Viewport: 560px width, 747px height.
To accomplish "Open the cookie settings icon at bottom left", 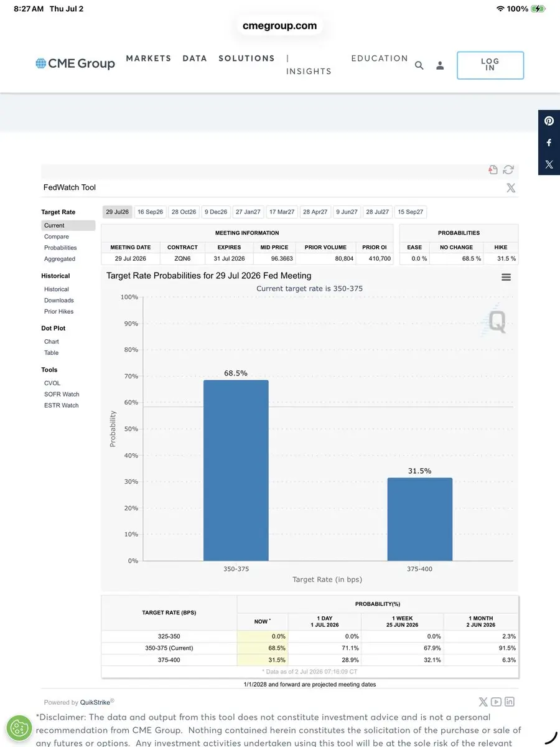I will (x=19, y=728).
